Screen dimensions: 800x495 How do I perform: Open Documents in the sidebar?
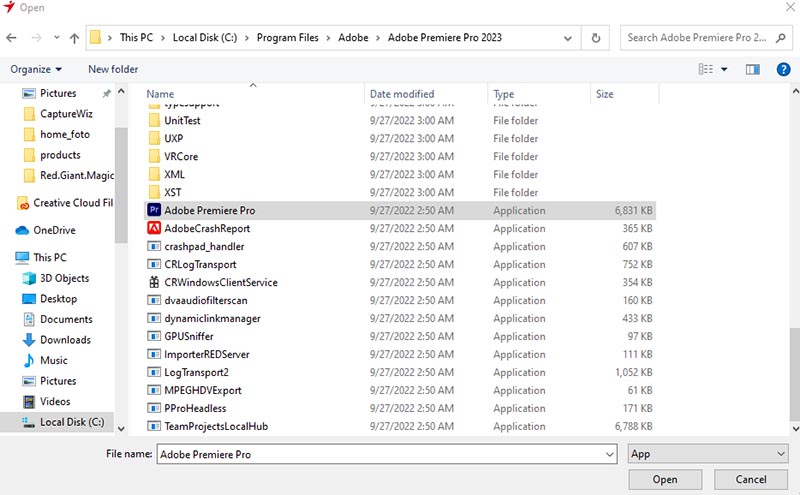click(66, 319)
